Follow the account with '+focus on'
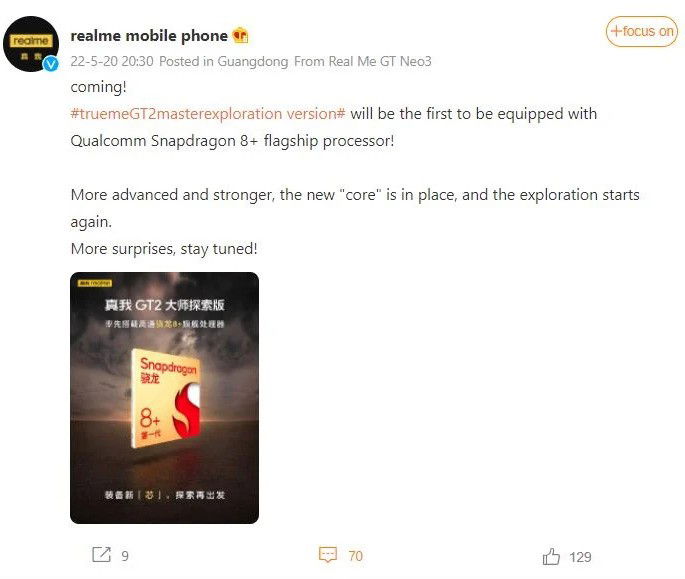This screenshot has width=685, height=579. click(641, 31)
